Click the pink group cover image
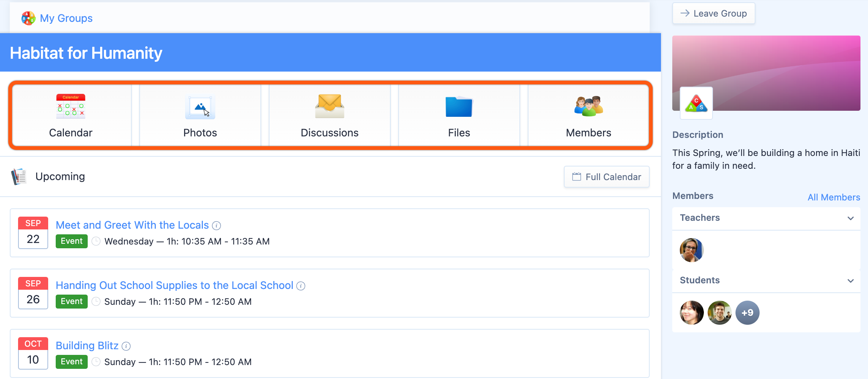 coord(766,73)
